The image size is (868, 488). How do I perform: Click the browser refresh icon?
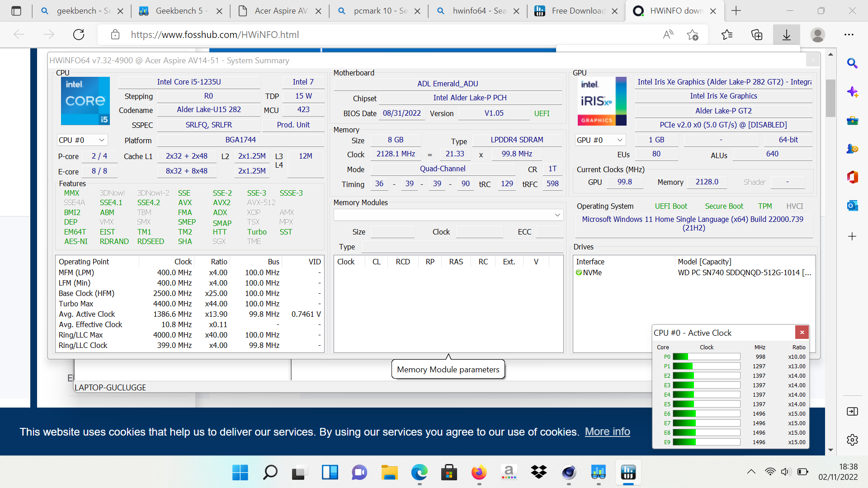(79, 34)
